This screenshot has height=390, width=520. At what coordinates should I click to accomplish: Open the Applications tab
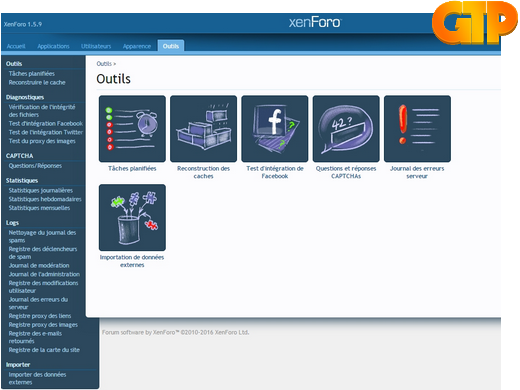click(53, 46)
